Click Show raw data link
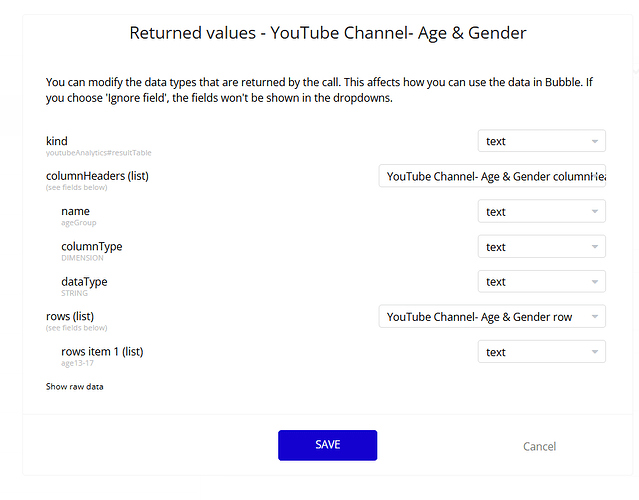The height and width of the screenshot is (500, 639). (75, 386)
